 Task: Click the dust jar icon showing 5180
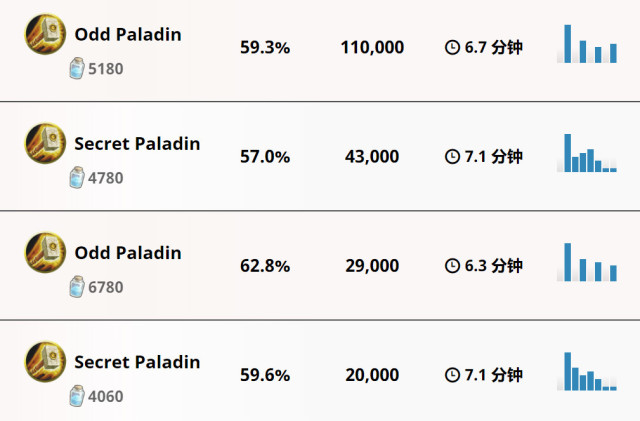pos(77,68)
